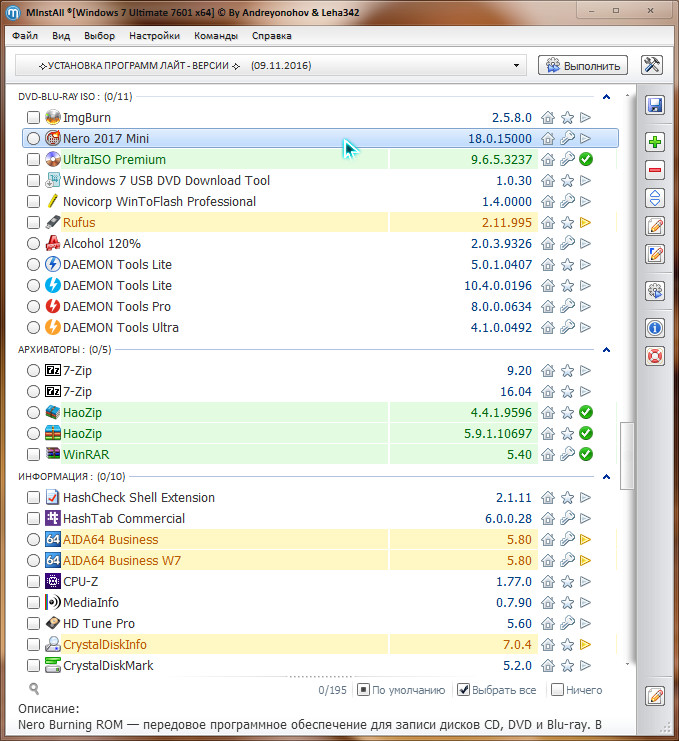
Task: Click the blue info sidebar icon
Action: pyautogui.click(x=655, y=327)
